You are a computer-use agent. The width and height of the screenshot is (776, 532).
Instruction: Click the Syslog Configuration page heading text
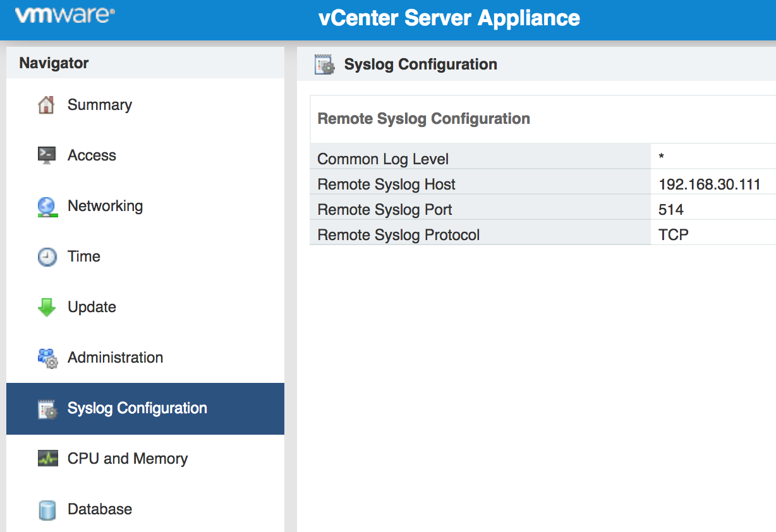(x=420, y=64)
